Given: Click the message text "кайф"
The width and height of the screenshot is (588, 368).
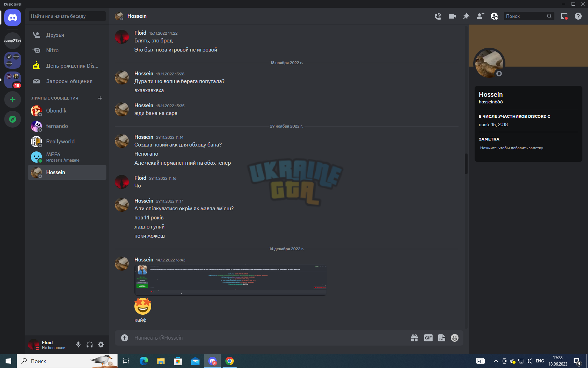Looking at the screenshot, I should pyautogui.click(x=140, y=320).
